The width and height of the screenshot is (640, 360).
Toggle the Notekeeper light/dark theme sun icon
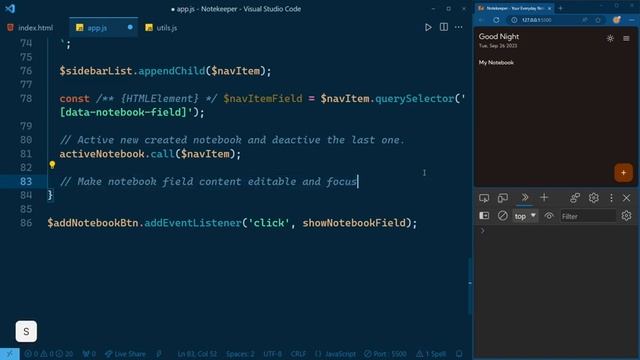[x=610, y=38]
